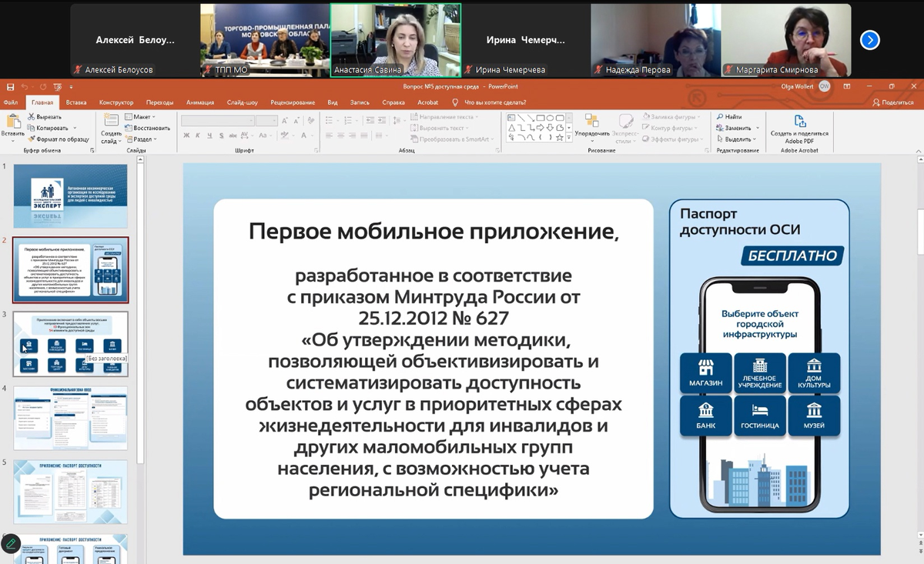The image size is (924, 564).
Task: Click the Найти find command
Action: pyautogui.click(x=730, y=117)
